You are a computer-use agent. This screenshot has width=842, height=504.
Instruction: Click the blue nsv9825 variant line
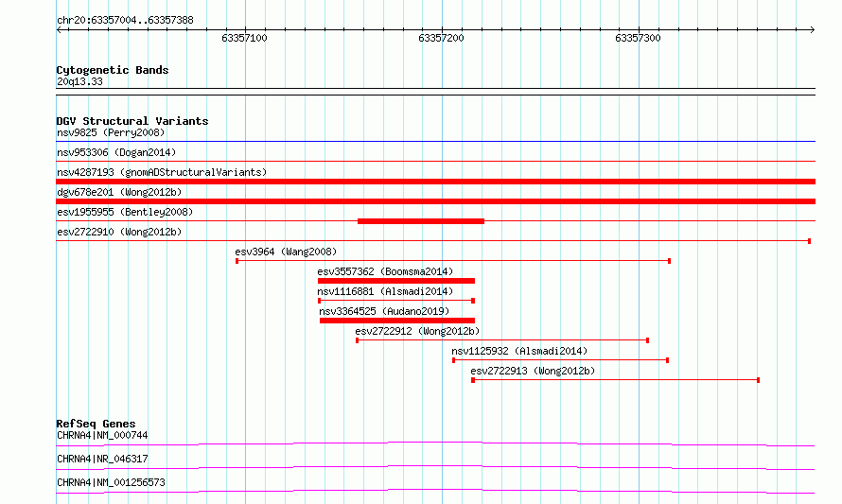click(x=435, y=142)
